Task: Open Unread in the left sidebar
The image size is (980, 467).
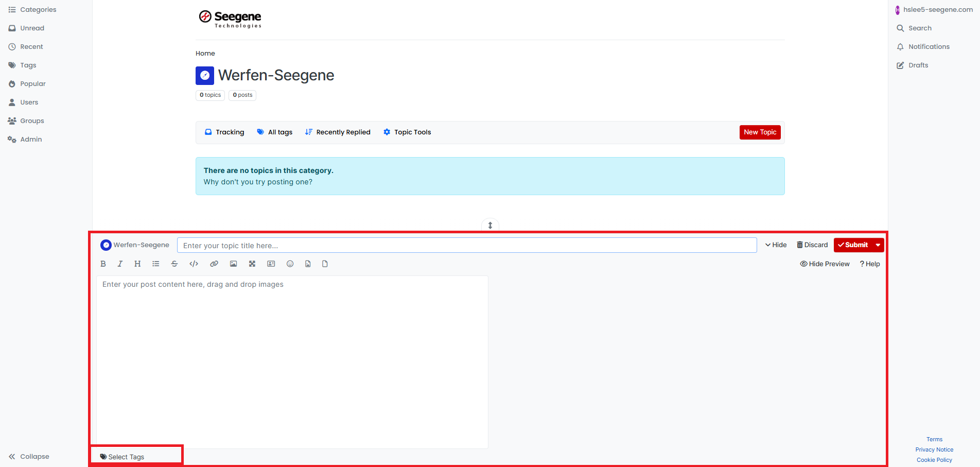Action: click(32, 28)
